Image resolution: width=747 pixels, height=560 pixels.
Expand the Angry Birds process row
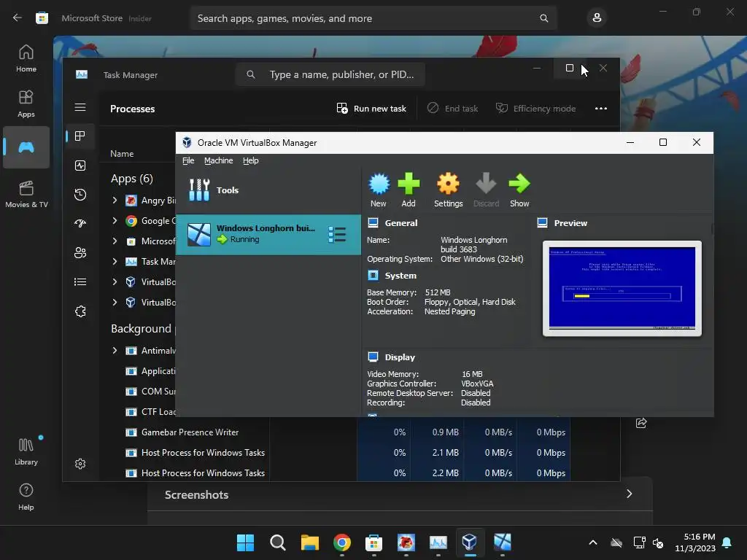115,201
